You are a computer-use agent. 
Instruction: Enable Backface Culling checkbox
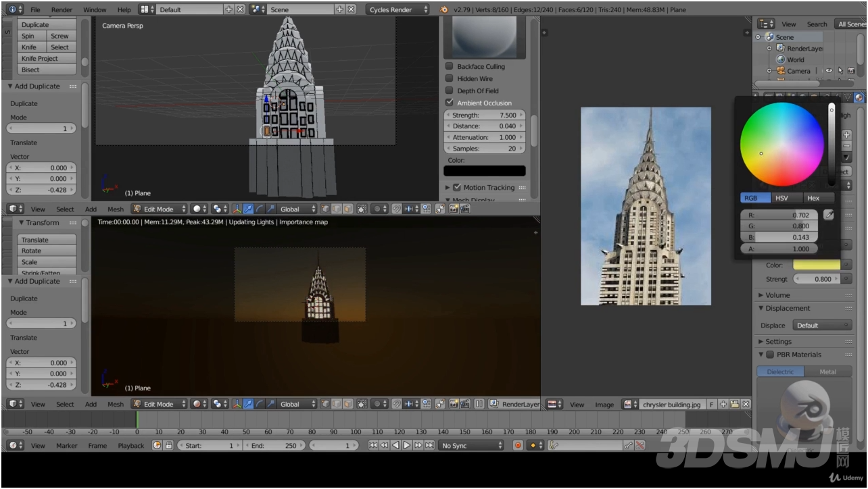pyautogui.click(x=449, y=66)
